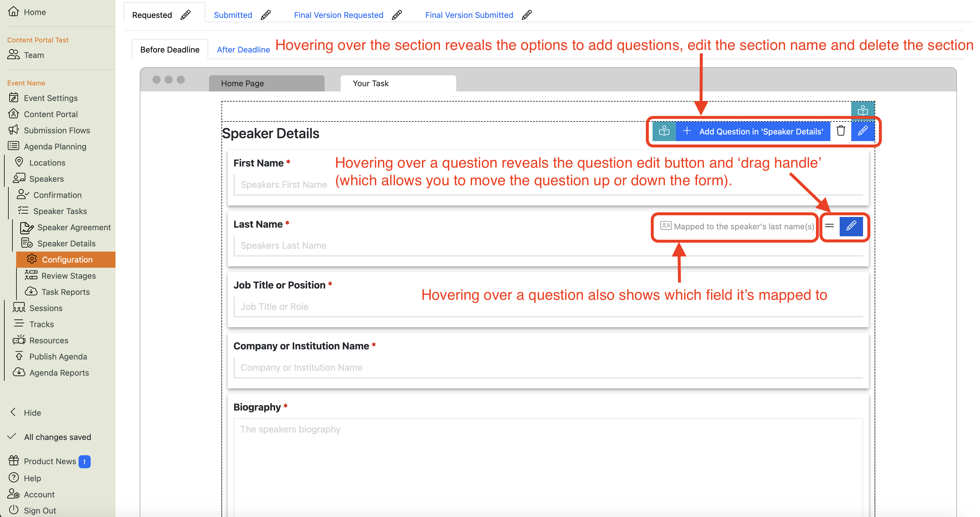Screen dimensions: 980x517
Task: Click the Speakers First Name input field
Action: [x=548, y=185]
